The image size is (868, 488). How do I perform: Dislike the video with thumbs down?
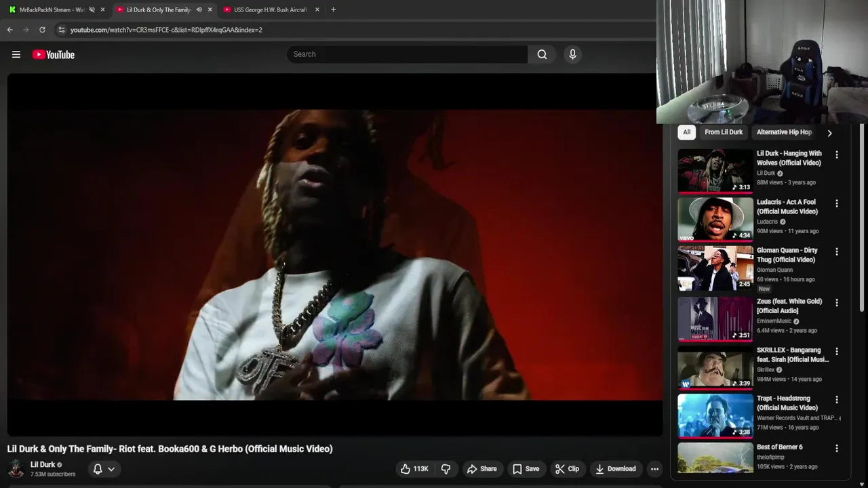[x=446, y=469]
